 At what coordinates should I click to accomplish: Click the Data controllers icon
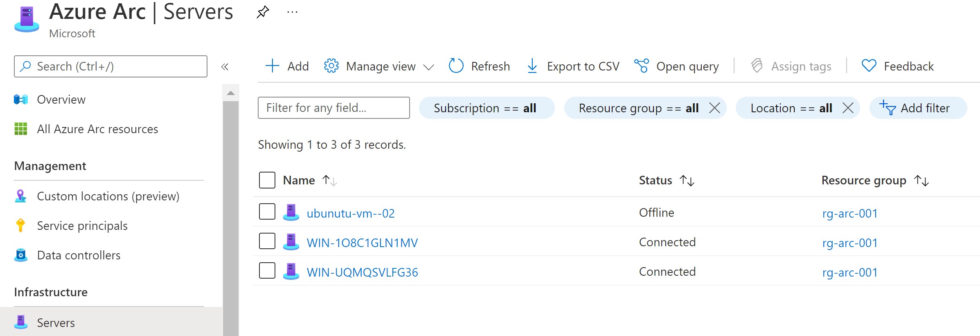(21, 255)
